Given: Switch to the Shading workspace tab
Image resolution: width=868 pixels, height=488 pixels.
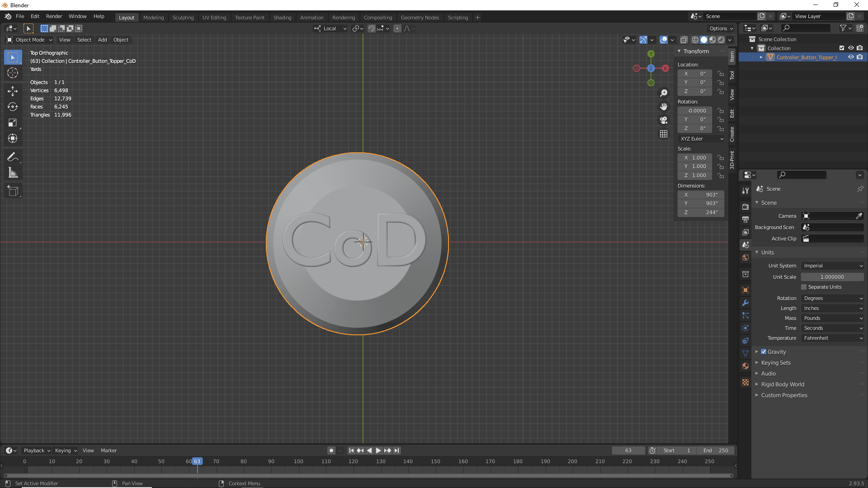Looking at the screenshot, I should [x=282, y=18].
